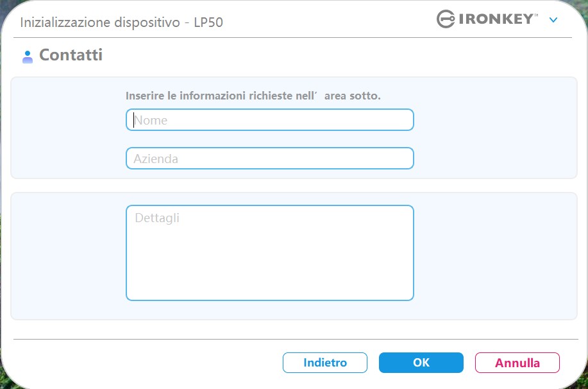
Task: Click the trademark symbol after IRONKEY
Action: (536, 15)
